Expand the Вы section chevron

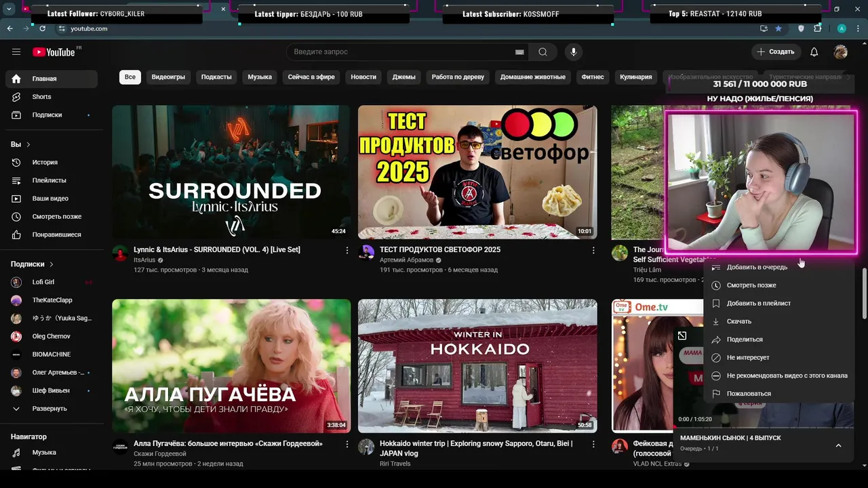pyautogui.click(x=28, y=144)
